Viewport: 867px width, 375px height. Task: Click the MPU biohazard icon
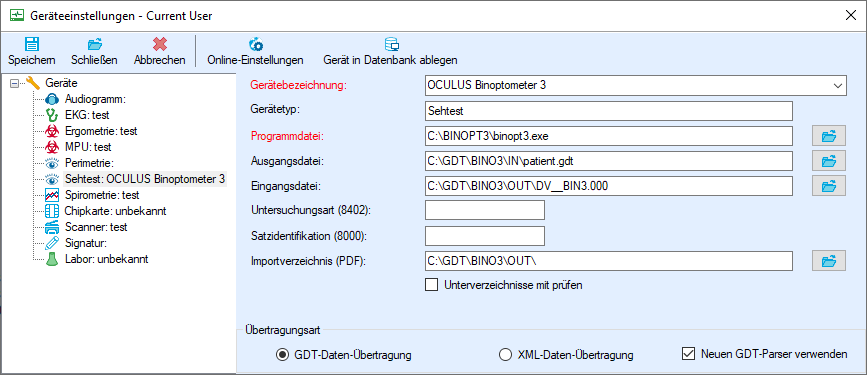pos(51,148)
